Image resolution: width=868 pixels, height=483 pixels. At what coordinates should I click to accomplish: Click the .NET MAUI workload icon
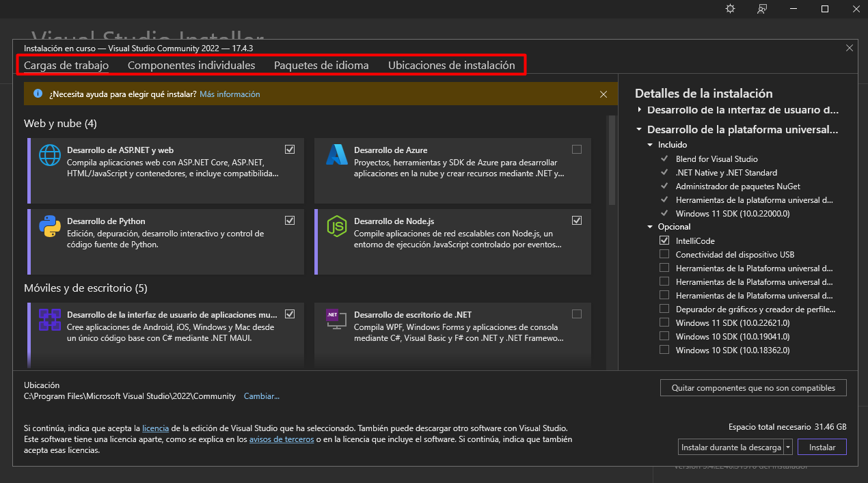[50, 320]
